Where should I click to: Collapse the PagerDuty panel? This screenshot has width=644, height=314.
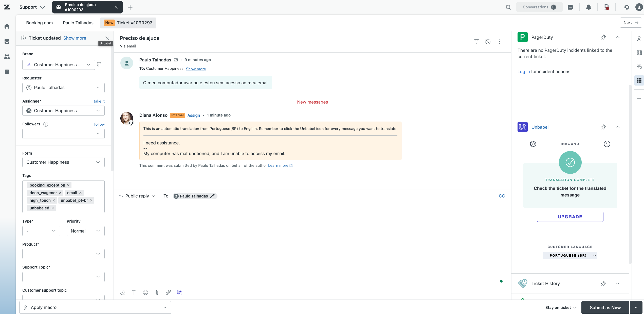point(618,37)
